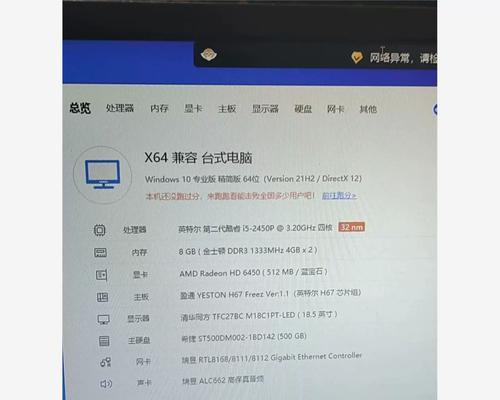Click the 处理器 row label
Image resolution: width=500 pixels, height=400 pixels.
135,230
